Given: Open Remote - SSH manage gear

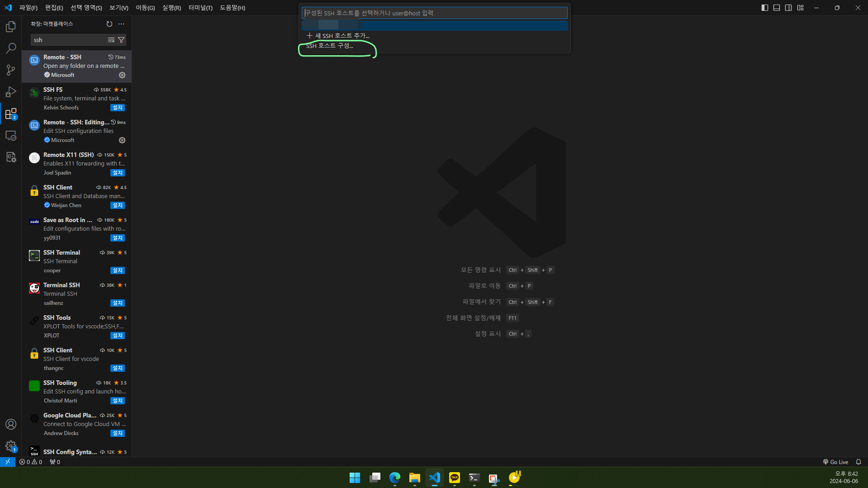Looking at the screenshot, I should click(x=122, y=75).
